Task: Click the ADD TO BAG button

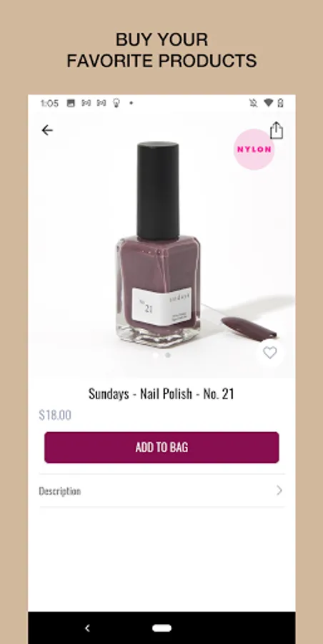Action: point(161,447)
